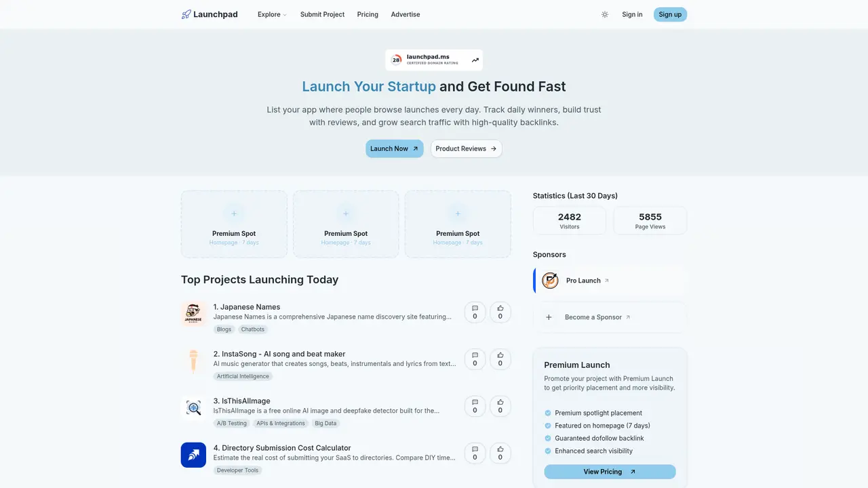Click the Japanese Names project logo
The image size is (868, 488).
click(193, 314)
